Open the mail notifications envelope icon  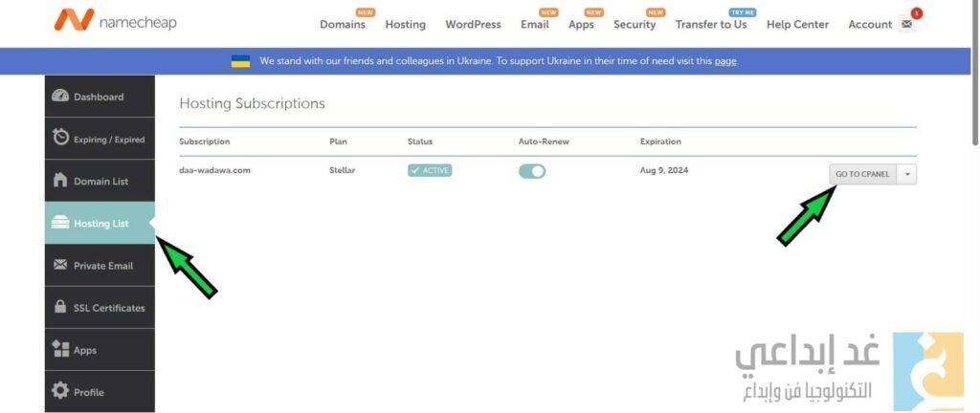click(907, 24)
